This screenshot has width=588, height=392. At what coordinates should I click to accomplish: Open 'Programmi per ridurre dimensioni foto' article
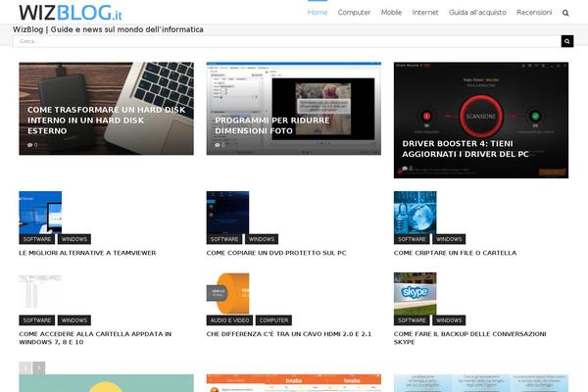pyautogui.click(x=272, y=125)
